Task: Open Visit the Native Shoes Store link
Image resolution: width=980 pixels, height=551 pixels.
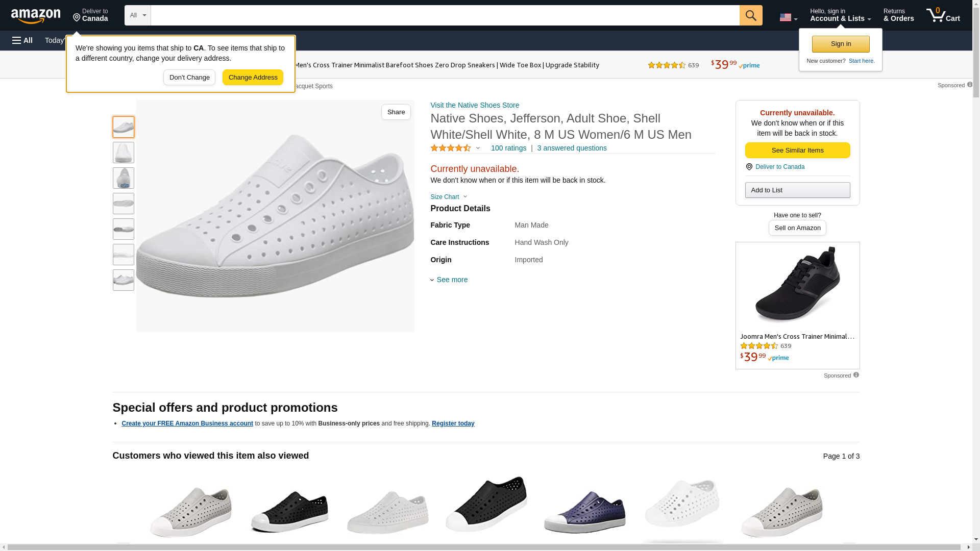Action: pyautogui.click(x=474, y=105)
